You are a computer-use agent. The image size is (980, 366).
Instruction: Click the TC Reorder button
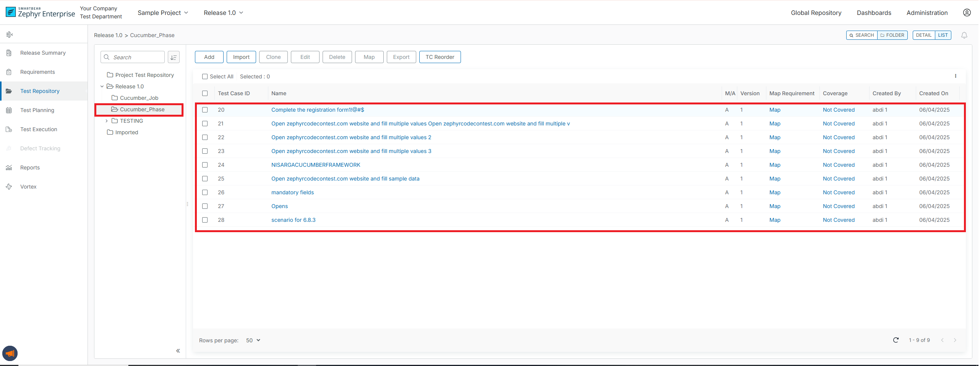(440, 57)
